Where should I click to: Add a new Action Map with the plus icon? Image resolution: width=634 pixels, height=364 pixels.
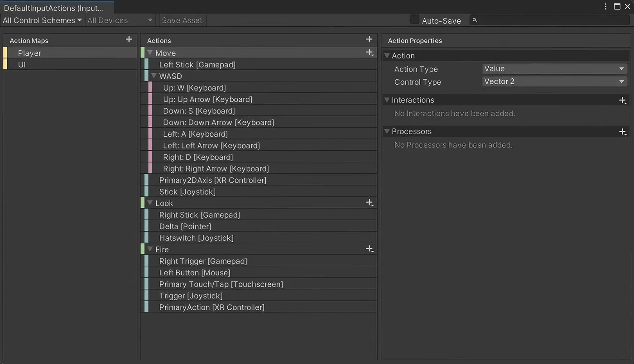[129, 40]
